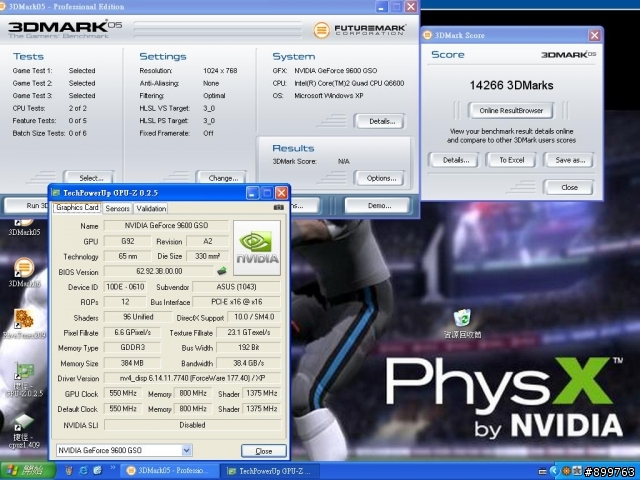The image size is (640, 480).
Task: Click Select button under Tests
Action: (89, 178)
